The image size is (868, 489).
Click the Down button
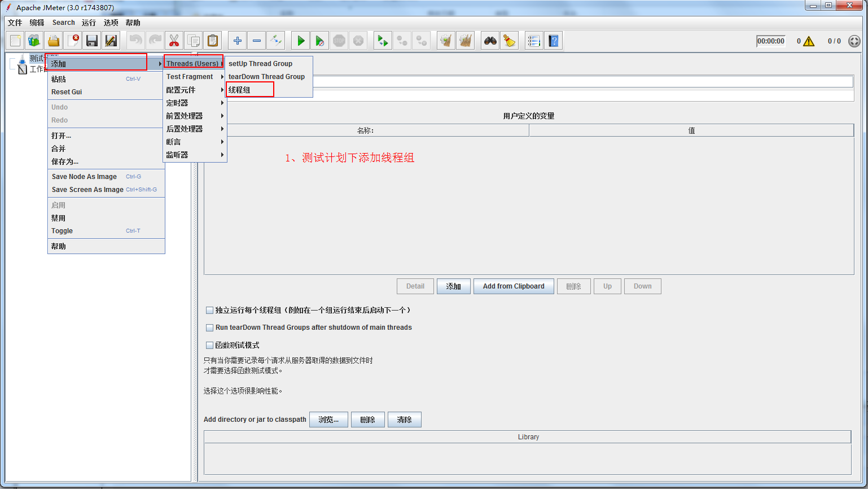point(643,286)
